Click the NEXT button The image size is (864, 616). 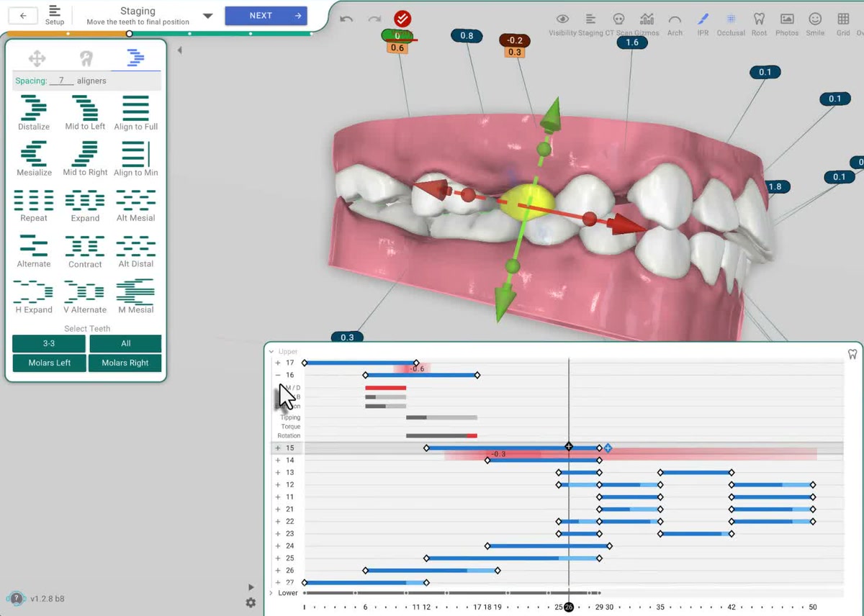(x=266, y=16)
